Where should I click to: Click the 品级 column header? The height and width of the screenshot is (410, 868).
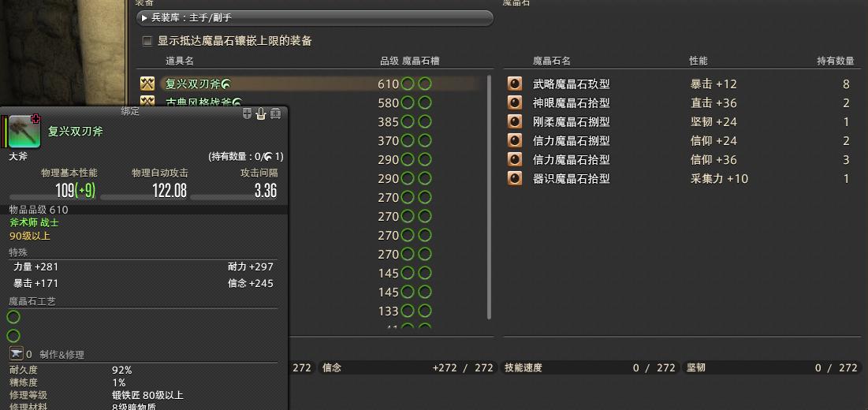pyautogui.click(x=389, y=61)
